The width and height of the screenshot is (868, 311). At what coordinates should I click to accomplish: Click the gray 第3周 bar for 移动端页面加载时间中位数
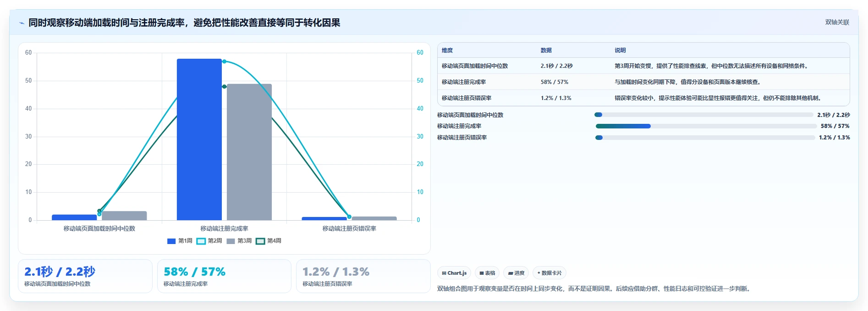point(124,216)
